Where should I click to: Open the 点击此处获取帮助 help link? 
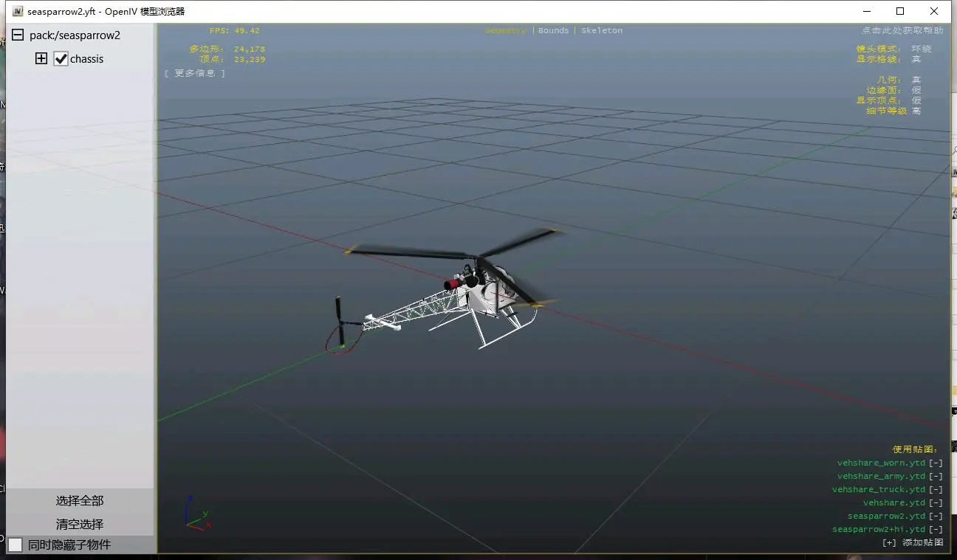[x=902, y=31]
